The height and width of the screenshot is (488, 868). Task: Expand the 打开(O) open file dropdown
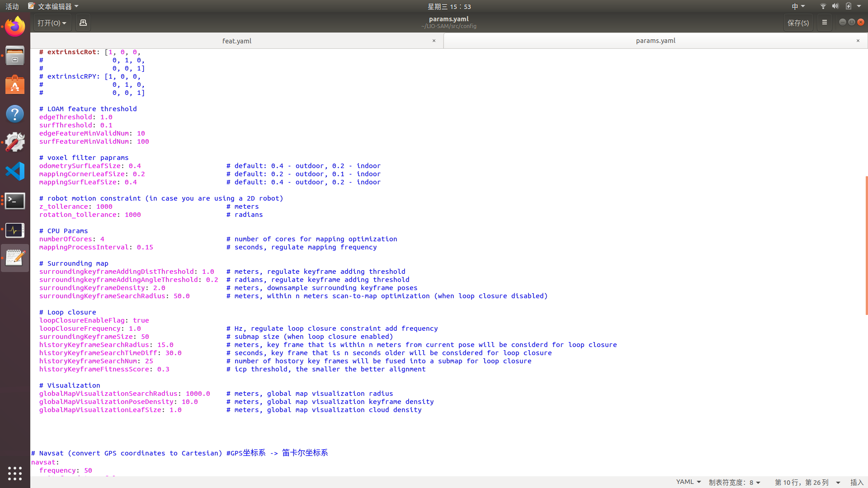point(52,22)
